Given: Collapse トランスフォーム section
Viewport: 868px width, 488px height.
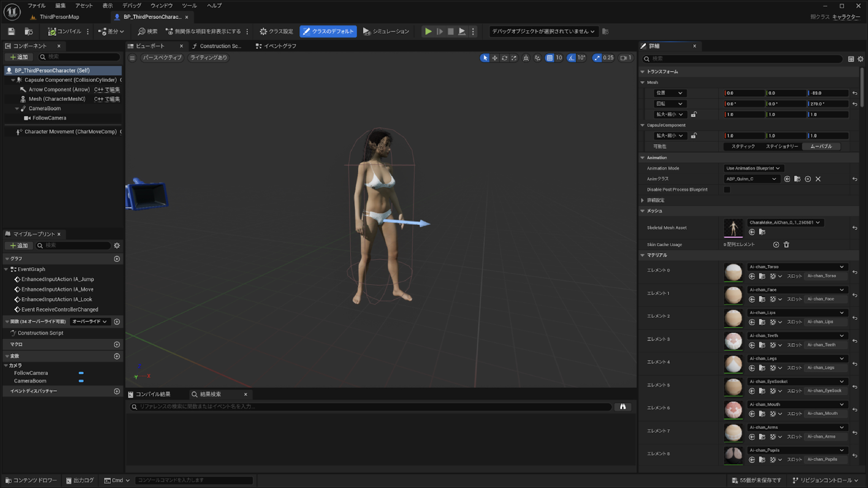Looking at the screenshot, I should [x=642, y=71].
